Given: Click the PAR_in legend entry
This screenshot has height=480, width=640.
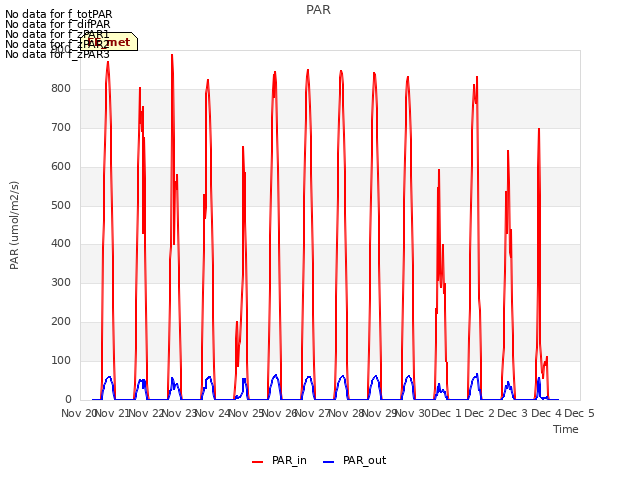Looking at the screenshot, I should pyautogui.click(x=280, y=460).
